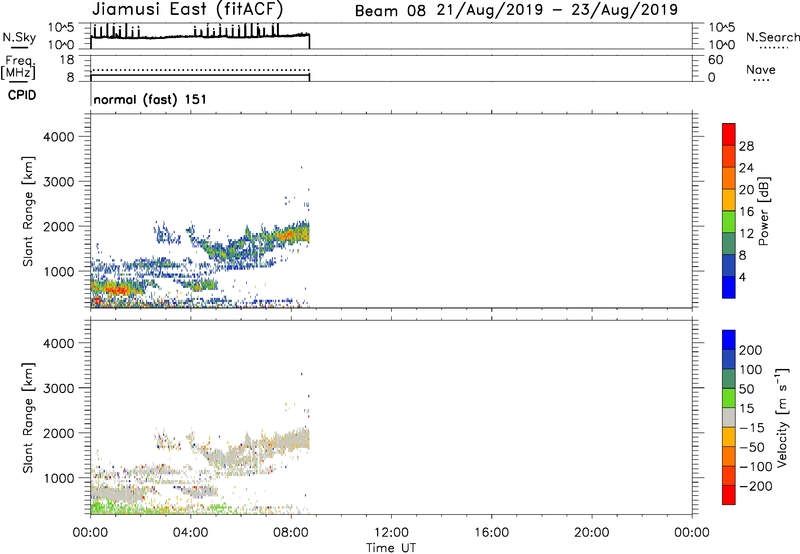Image resolution: width=800 pixels, height=554 pixels.
Task: Click the '12:00' time tick label
Action: [x=391, y=533]
